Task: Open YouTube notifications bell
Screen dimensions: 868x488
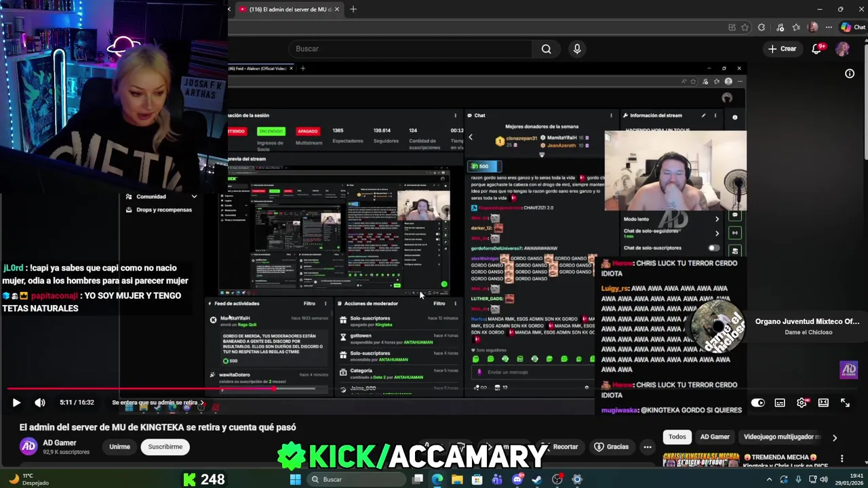Action: (817, 49)
